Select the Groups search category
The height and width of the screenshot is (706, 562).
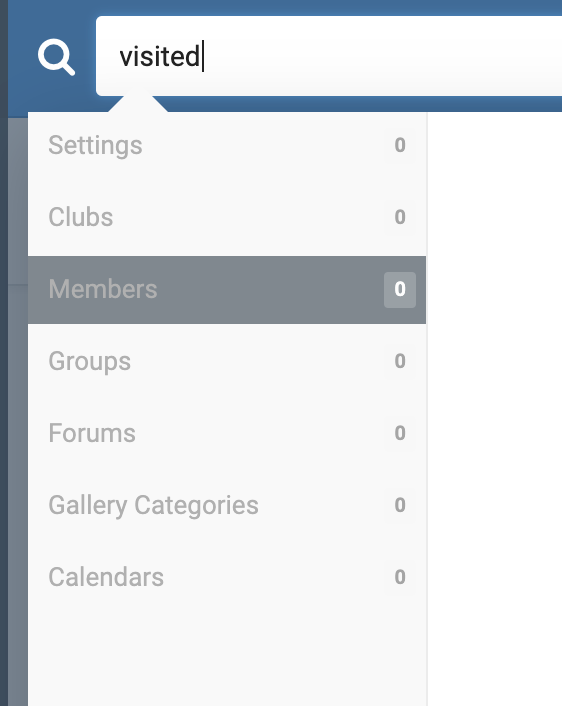227,361
